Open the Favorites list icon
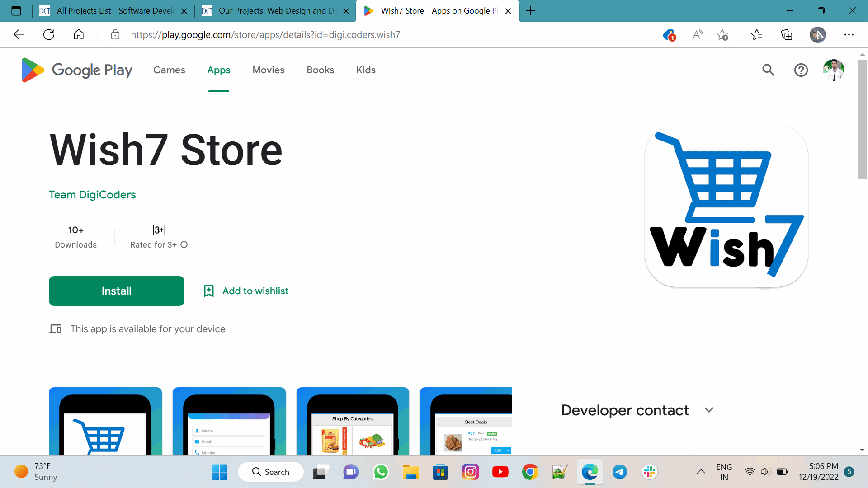This screenshot has height=488, width=868. point(757,35)
